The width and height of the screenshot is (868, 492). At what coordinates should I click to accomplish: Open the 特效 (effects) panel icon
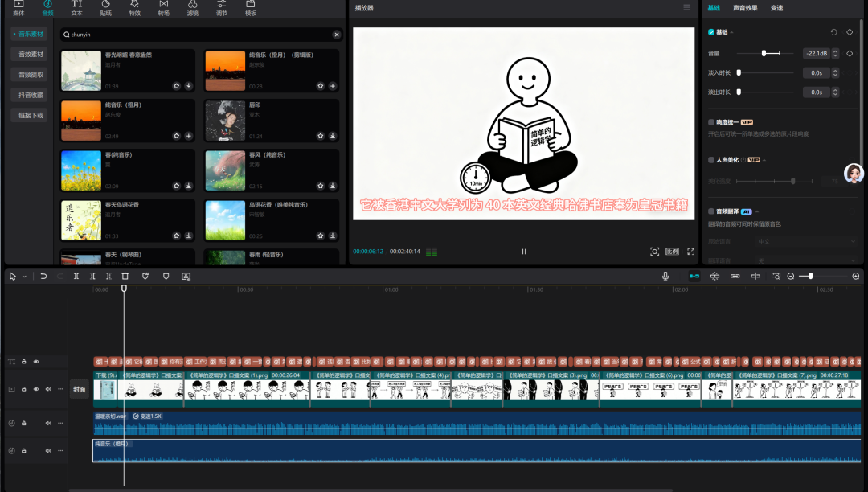[134, 8]
